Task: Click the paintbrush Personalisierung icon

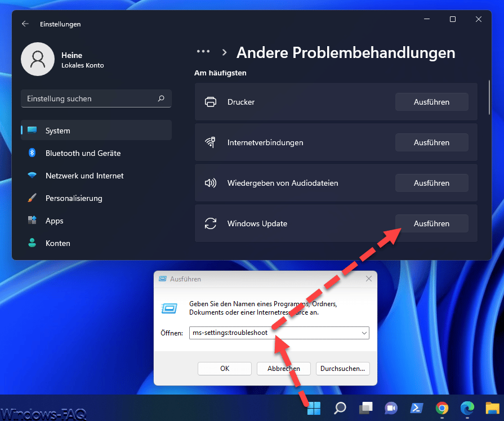Action: 32,198
